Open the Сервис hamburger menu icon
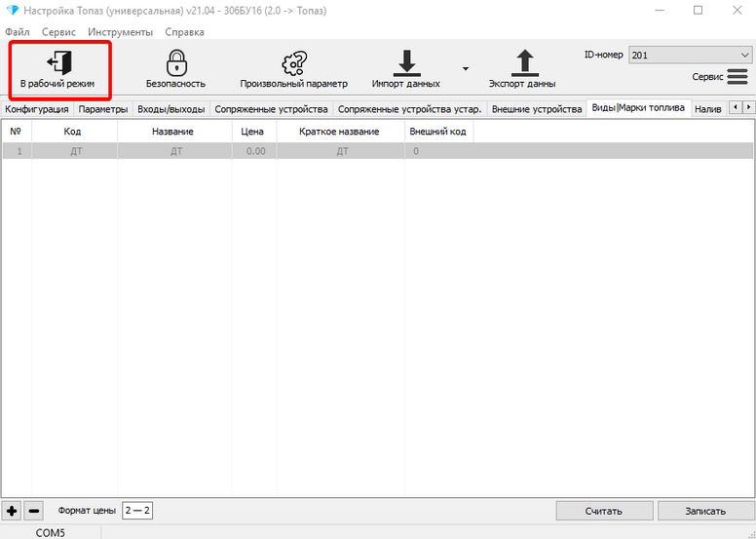The image size is (756, 539). click(x=737, y=76)
